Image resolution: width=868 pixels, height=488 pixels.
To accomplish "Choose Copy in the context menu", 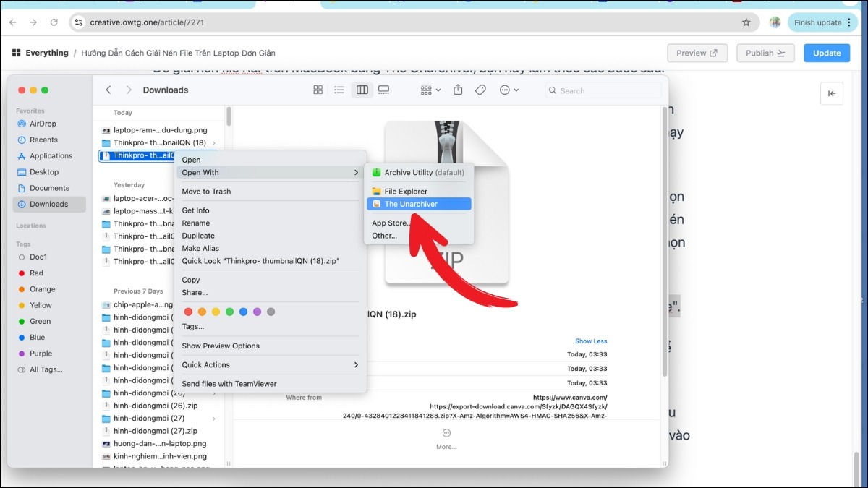I will coord(271,280).
